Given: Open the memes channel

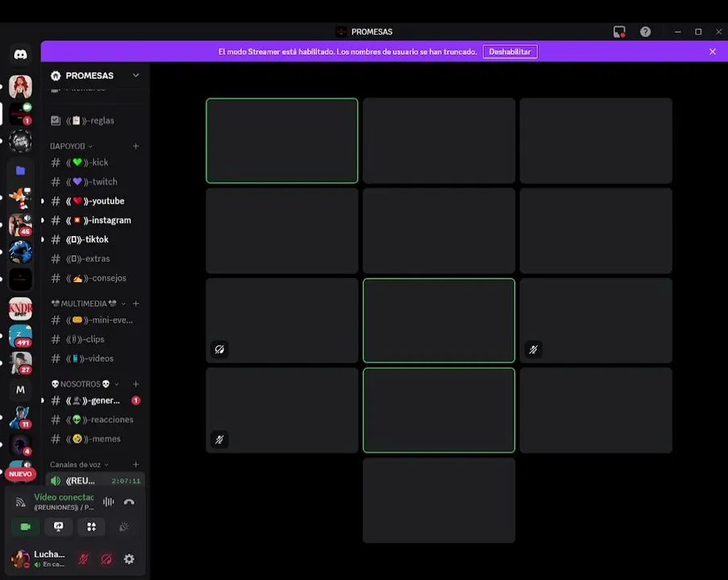Looking at the screenshot, I should [94, 439].
